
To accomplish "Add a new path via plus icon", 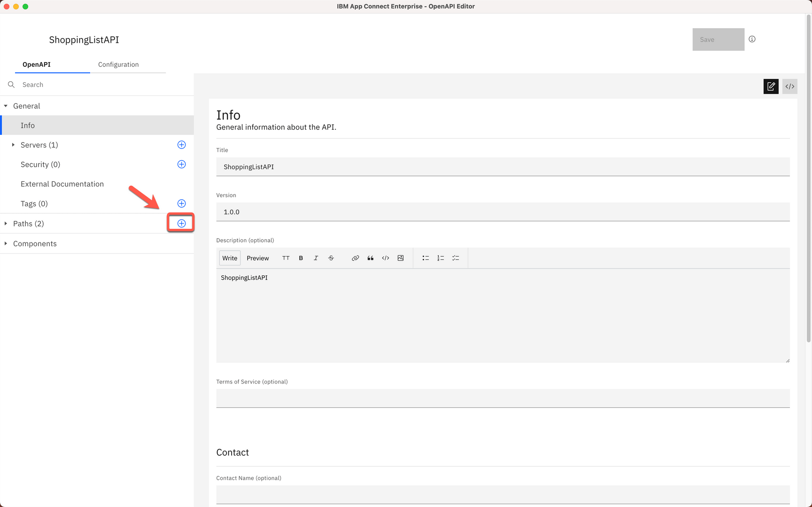I will coord(181,223).
